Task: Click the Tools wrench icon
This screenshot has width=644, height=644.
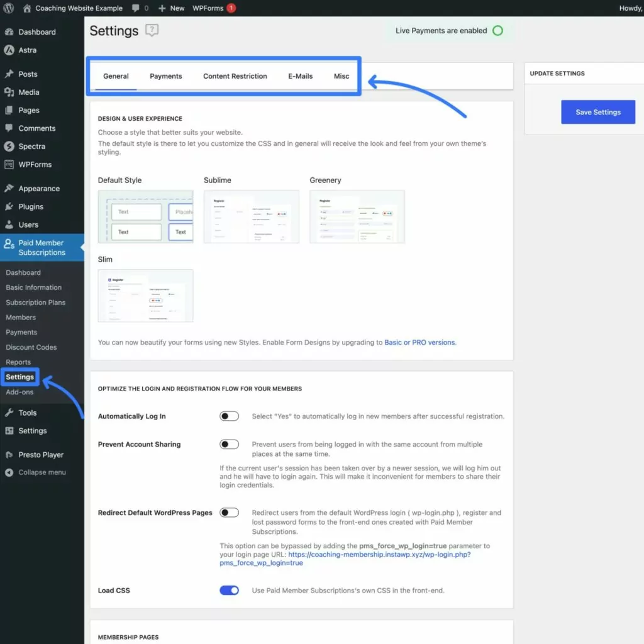Action: coord(9,413)
